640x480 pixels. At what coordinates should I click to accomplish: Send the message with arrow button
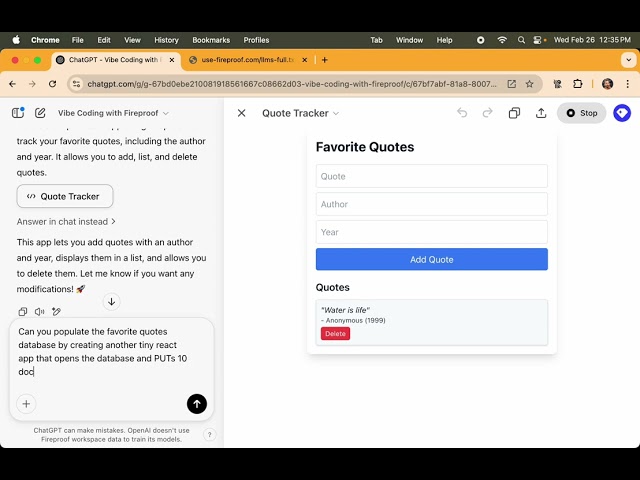pyautogui.click(x=197, y=404)
